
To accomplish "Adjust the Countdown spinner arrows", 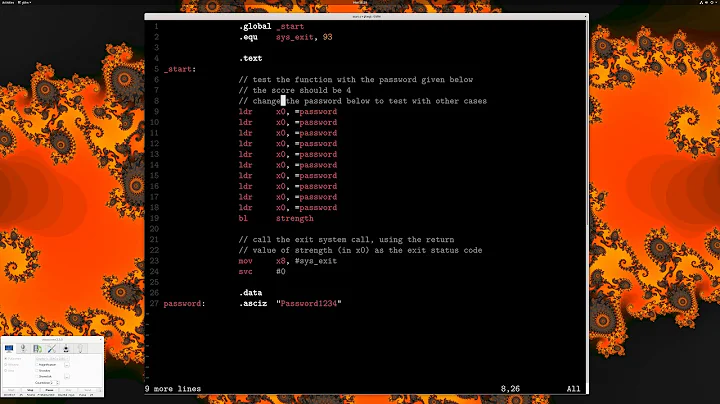I will 57,383.
